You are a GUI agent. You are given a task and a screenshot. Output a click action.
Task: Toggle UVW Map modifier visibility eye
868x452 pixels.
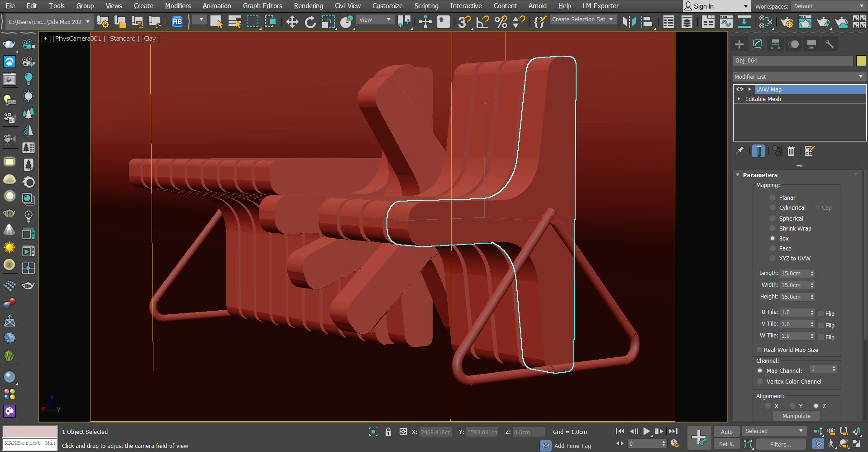(740, 89)
